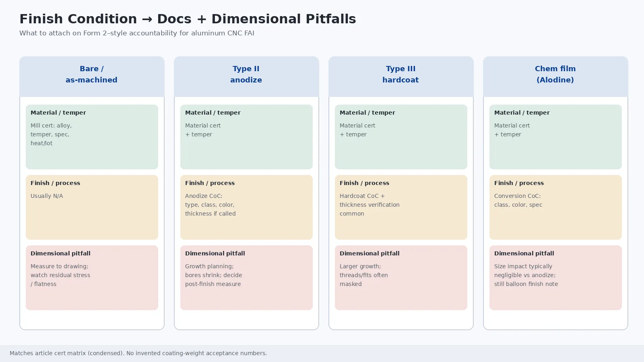Click 'Dimensional pitfall' heading in Type II column
The width and height of the screenshot is (644, 362).
(215, 253)
